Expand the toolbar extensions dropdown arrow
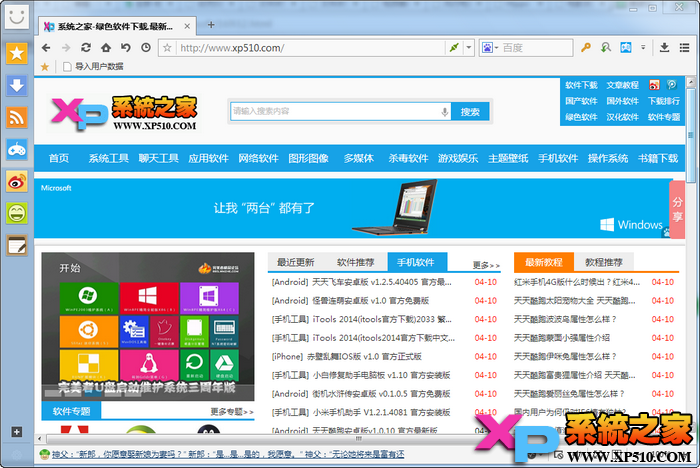This screenshot has width=700, height=468. click(643, 47)
